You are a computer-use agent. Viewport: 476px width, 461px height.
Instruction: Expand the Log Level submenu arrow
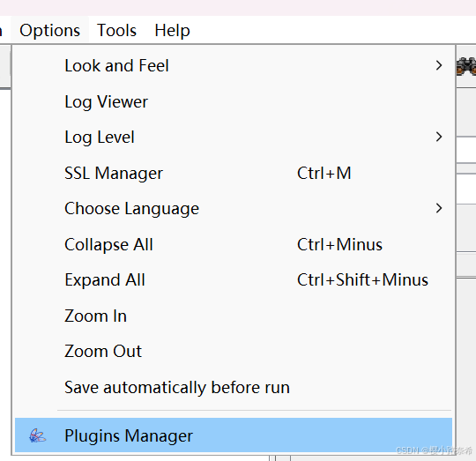(439, 137)
